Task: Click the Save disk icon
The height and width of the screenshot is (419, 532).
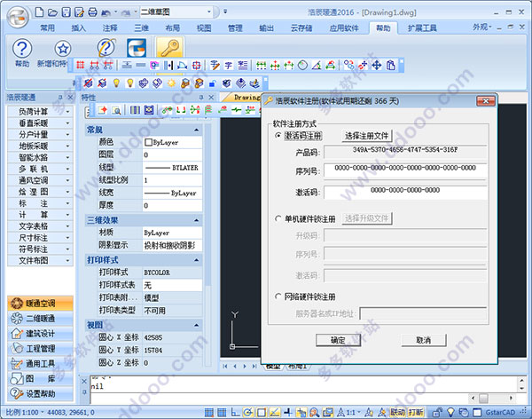Action: 66,12
